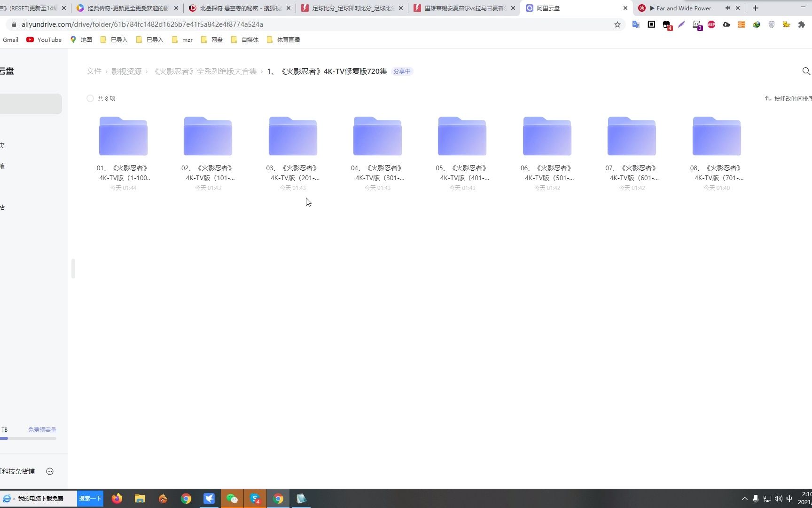
Task: Click the shield extension icon in toolbar
Action: [772, 24]
